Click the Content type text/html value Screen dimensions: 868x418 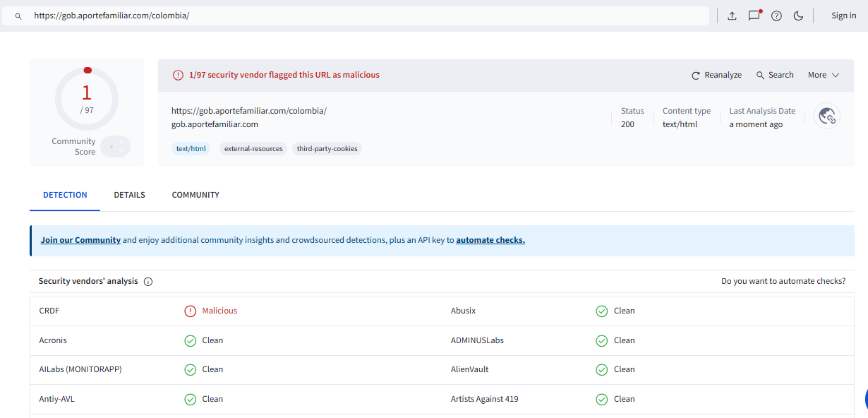click(680, 124)
